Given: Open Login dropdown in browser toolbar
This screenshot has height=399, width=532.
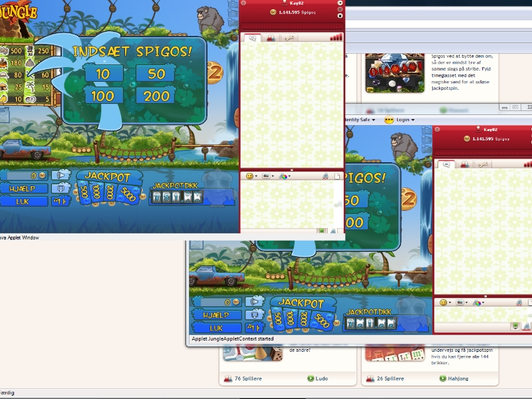Looking at the screenshot, I should (x=402, y=120).
